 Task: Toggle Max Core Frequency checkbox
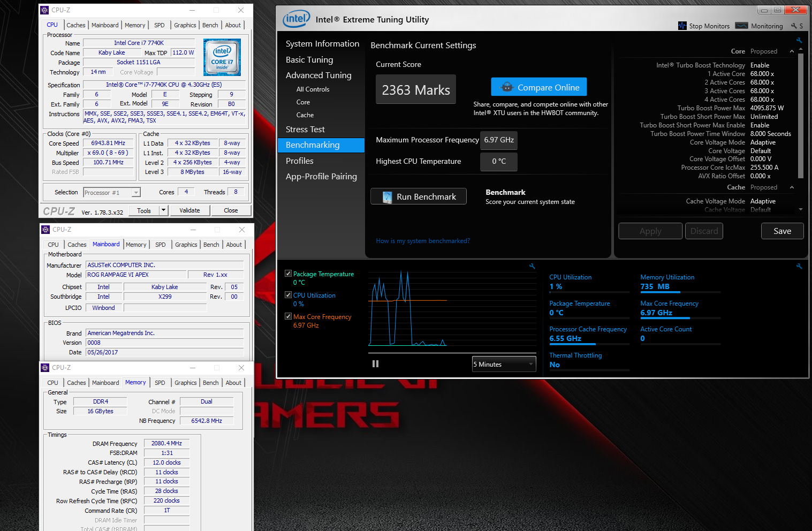(288, 316)
